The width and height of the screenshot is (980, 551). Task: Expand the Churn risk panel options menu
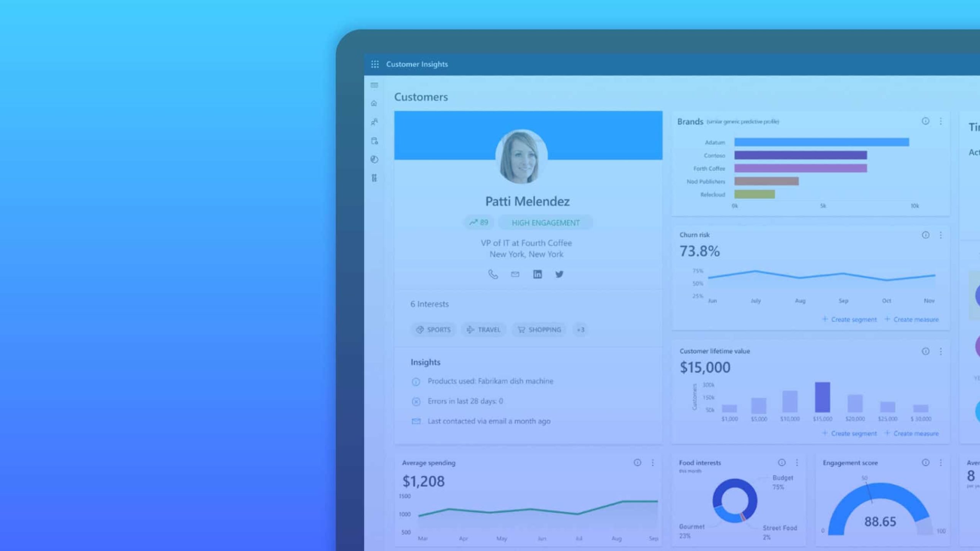coord(941,235)
